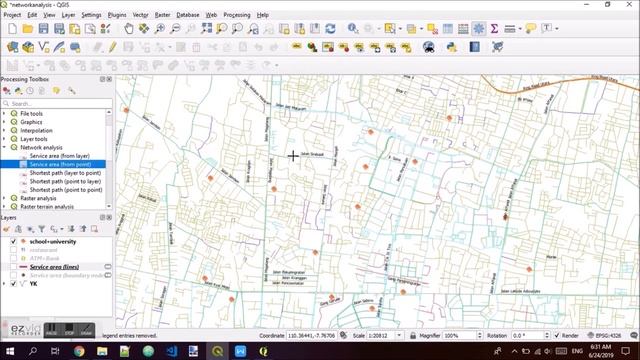Screen dimensions: 640x360
Task: Expand the Raster analysis group
Action: tap(4, 198)
